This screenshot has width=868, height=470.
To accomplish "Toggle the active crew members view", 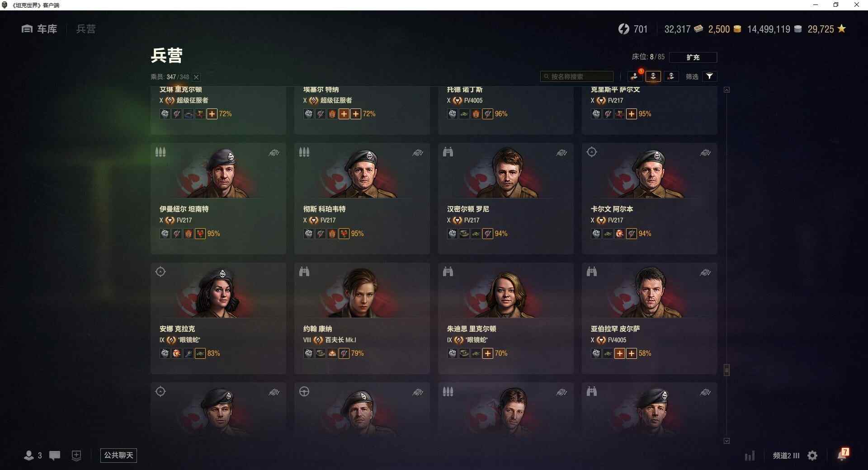I will (x=653, y=76).
